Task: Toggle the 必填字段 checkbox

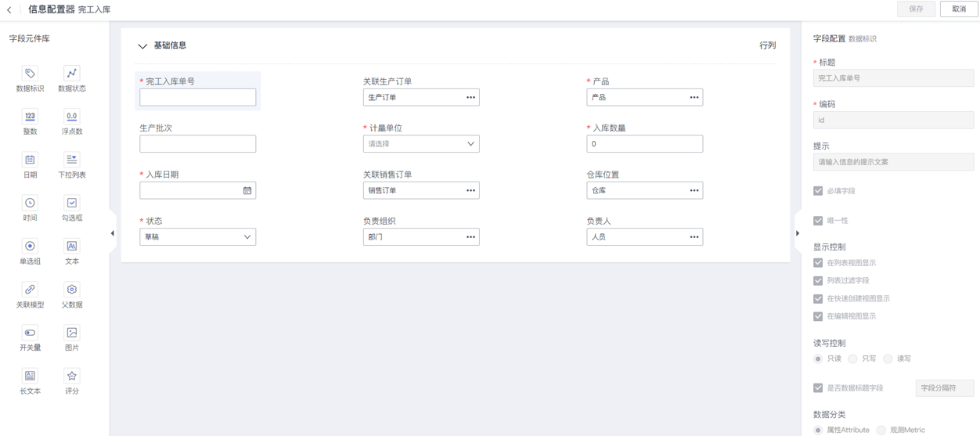Action: (x=818, y=191)
